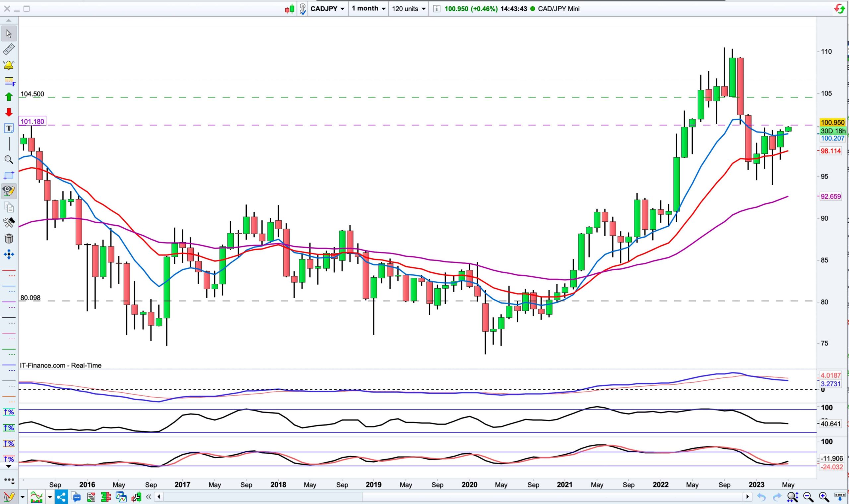849x504 pixels.
Task: Open the 1 month timeframe dropdown
Action: coord(368,9)
